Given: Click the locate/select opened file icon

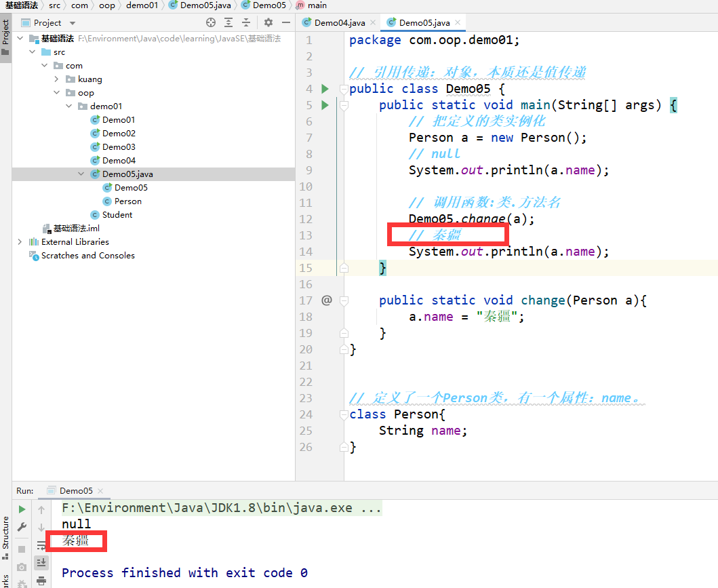Looking at the screenshot, I should pyautogui.click(x=211, y=22).
